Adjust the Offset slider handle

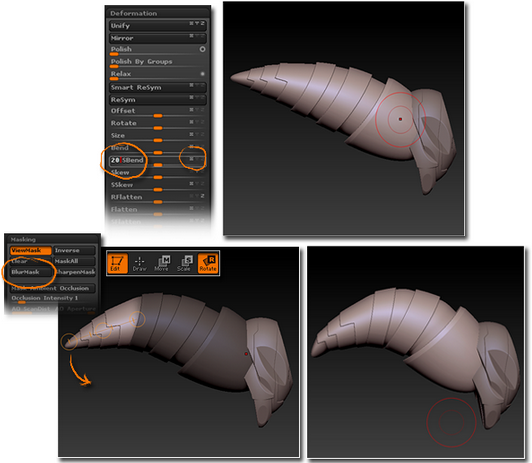pyautogui.click(x=158, y=116)
